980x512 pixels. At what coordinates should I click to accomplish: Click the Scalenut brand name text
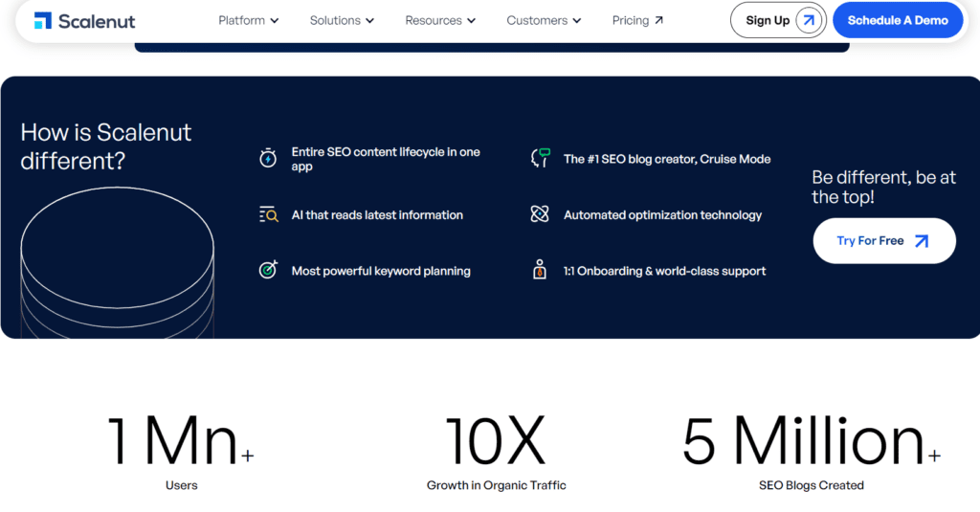point(97,21)
